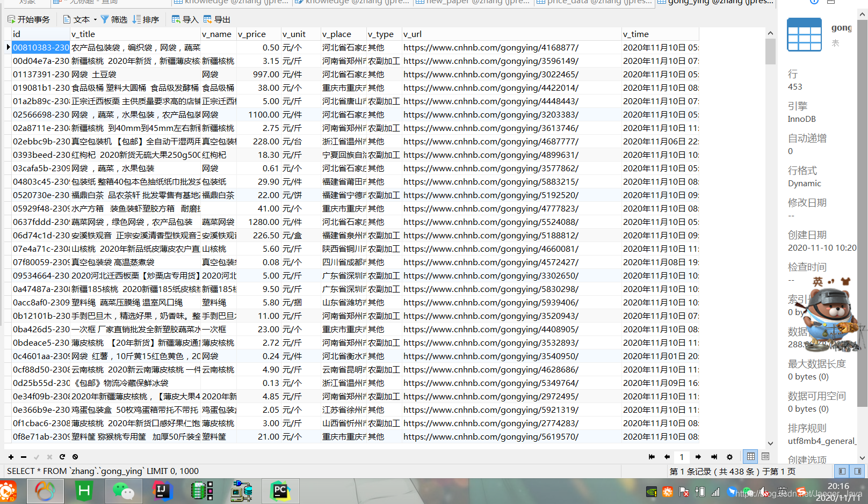
Task: Switch to the price_data @zhang tab
Action: pyautogui.click(x=595, y=2)
